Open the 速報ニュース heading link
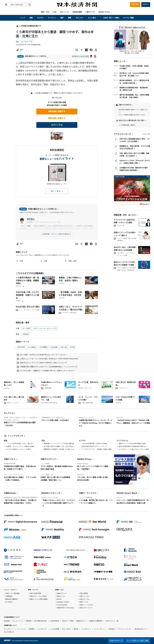This screenshot has width=154, height=644. (120, 61)
